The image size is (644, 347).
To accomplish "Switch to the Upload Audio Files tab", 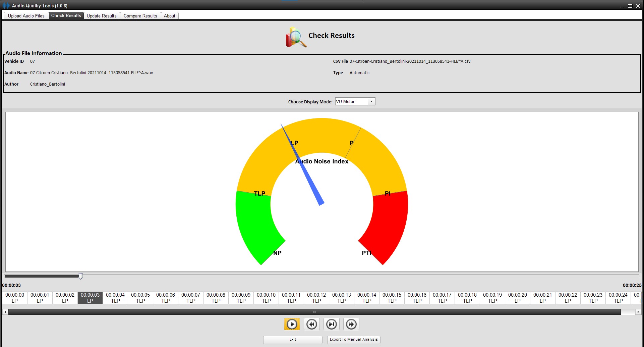I will [x=26, y=16].
